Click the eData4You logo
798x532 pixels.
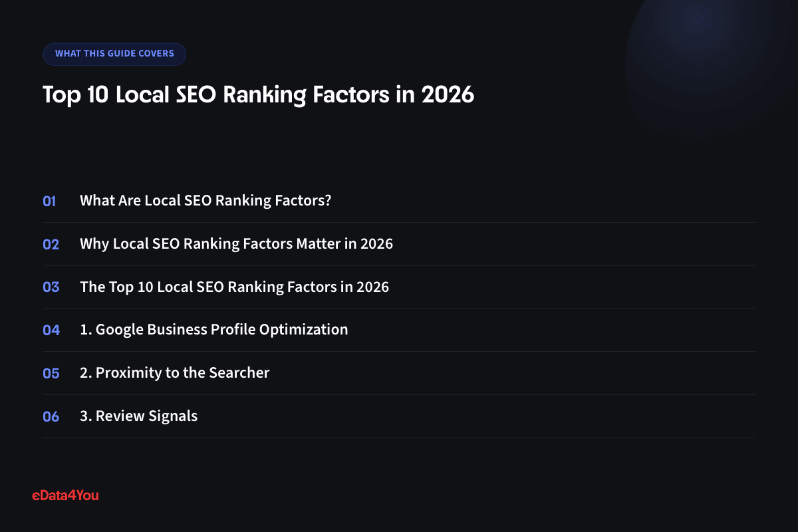point(65,495)
